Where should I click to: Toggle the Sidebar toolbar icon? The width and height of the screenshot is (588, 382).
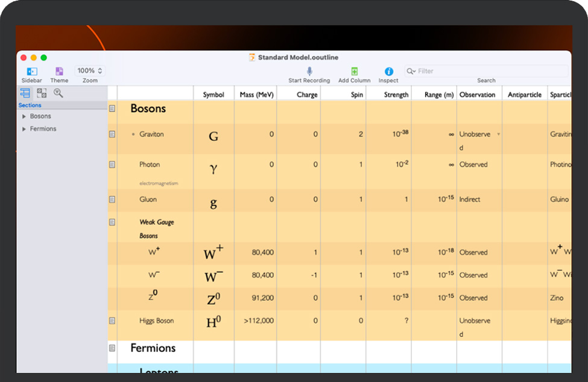32,72
